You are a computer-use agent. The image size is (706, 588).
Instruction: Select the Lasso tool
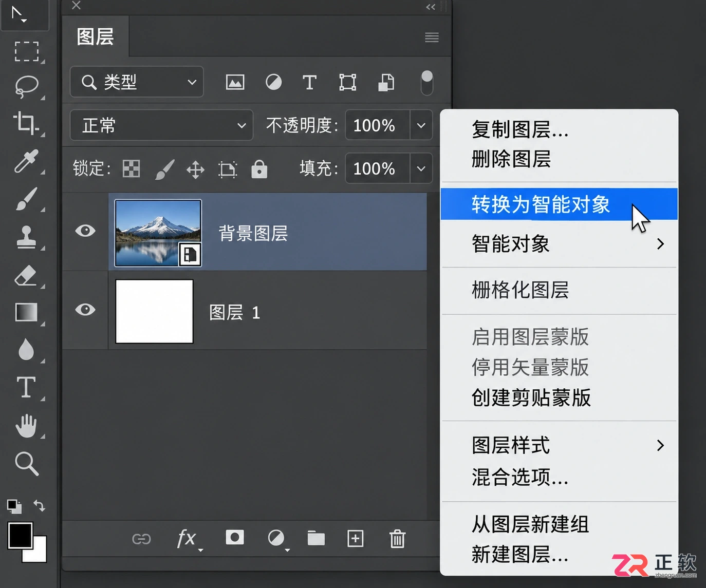pos(26,87)
